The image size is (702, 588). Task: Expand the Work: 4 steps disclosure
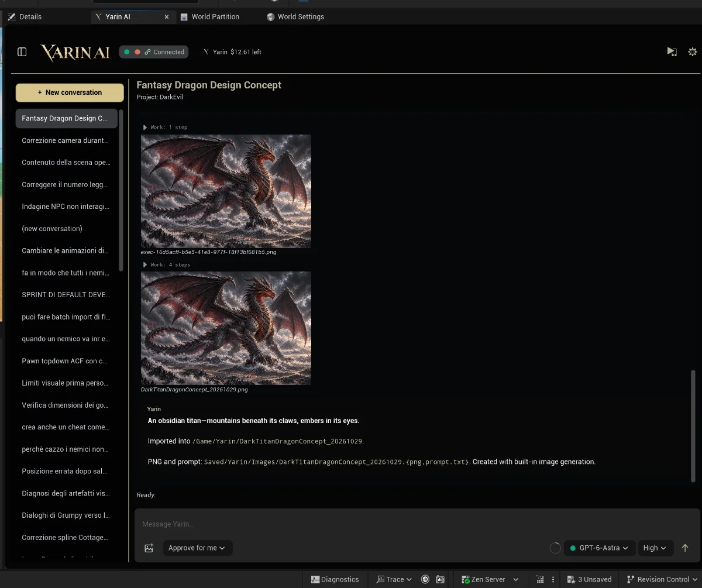[167, 264]
